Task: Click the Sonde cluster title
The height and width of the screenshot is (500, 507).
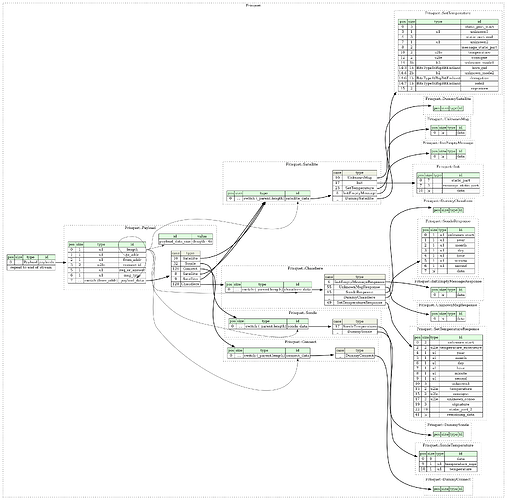Action: 303,313
